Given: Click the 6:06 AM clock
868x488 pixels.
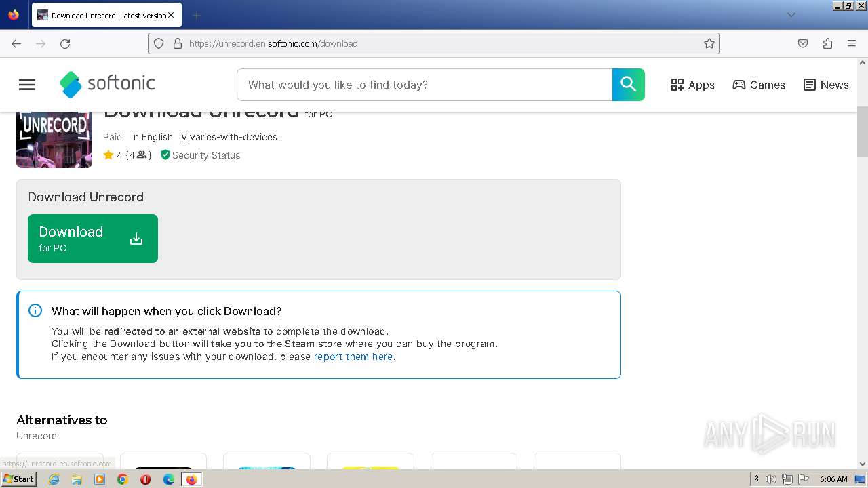Looking at the screenshot, I should click(833, 479).
